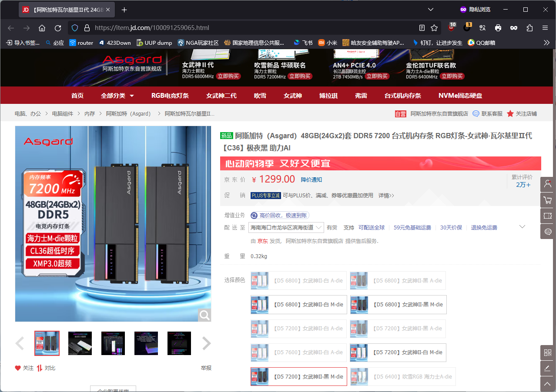Click 关注店铺 to follow the store
Viewport: 556px width, 392px height.
click(522, 113)
